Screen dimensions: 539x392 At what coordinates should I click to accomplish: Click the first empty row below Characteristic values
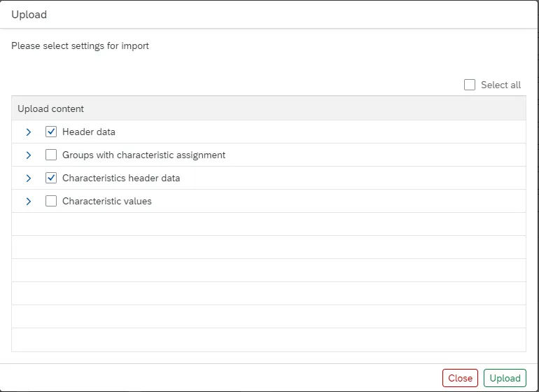click(x=269, y=224)
